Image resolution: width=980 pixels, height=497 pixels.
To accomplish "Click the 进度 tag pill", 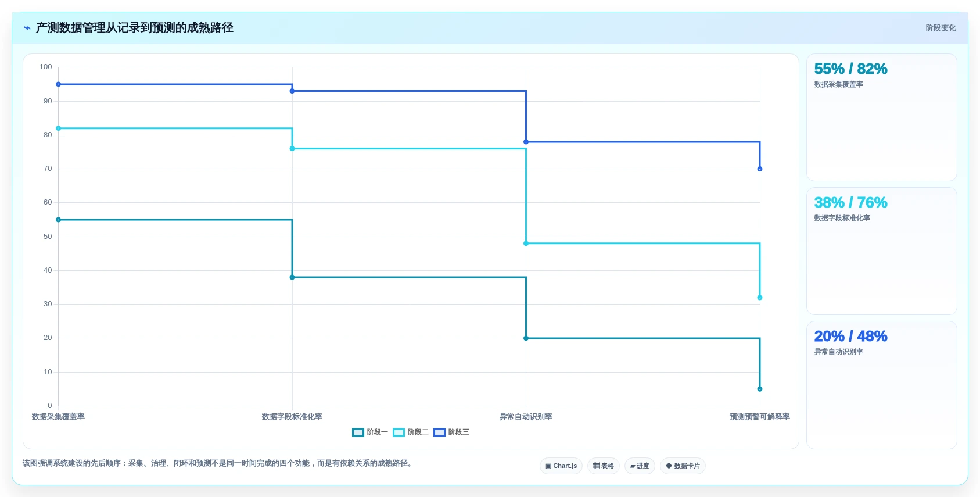I will click(x=640, y=466).
